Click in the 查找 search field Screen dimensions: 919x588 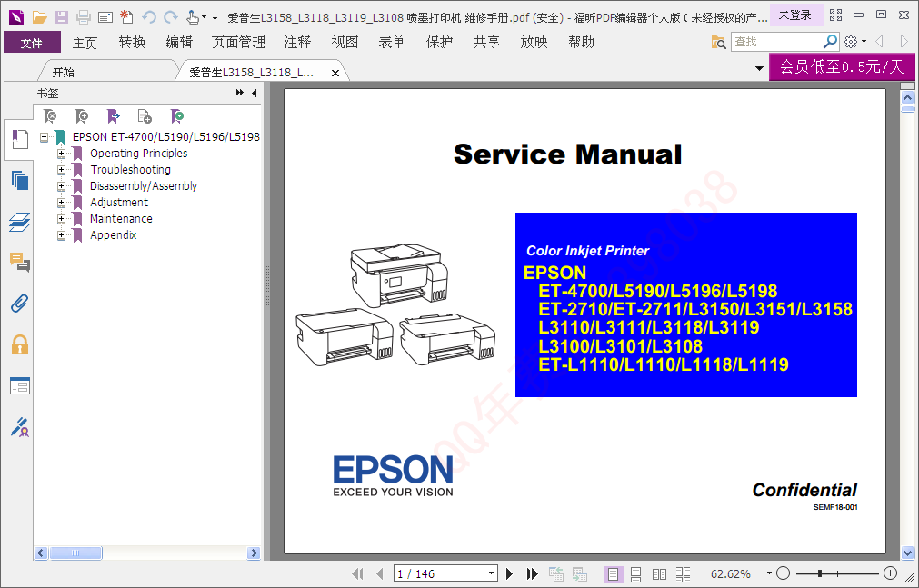pos(776,42)
